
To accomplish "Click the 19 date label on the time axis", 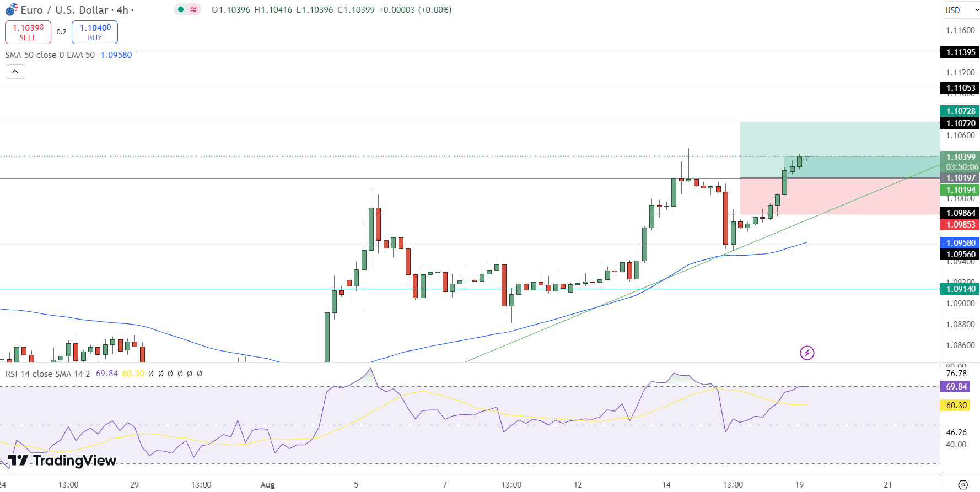I will tap(799, 485).
